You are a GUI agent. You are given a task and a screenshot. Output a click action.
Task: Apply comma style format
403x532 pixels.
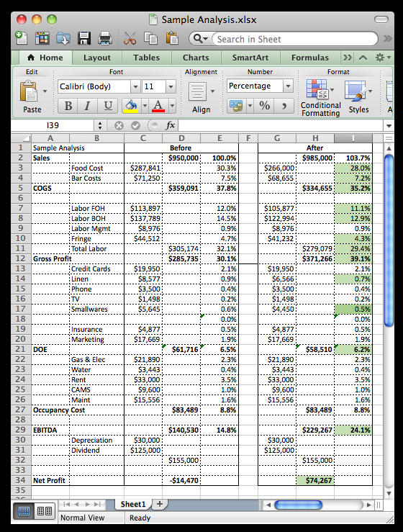coord(284,106)
